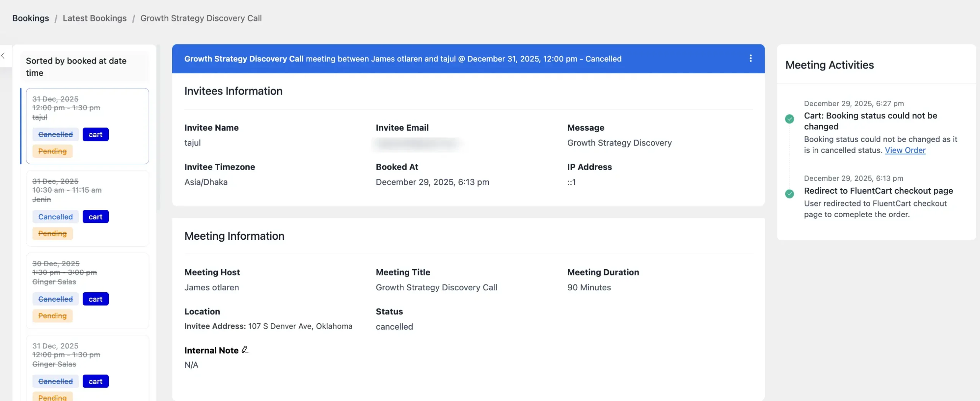Viewport: 980px width, 401px height.
Task: Click the green check icon for cart status activity
Action: pyautogui.click(x=789, y=119)
